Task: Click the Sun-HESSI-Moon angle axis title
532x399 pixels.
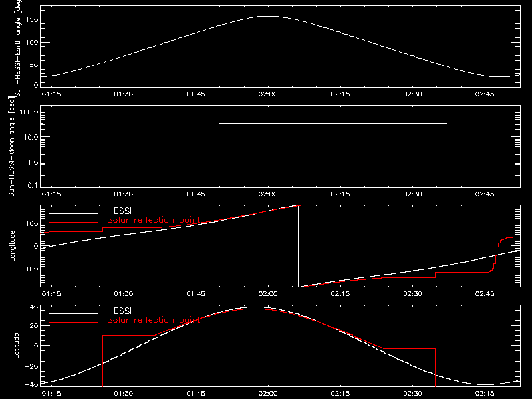Action: [x=11, y=147]
